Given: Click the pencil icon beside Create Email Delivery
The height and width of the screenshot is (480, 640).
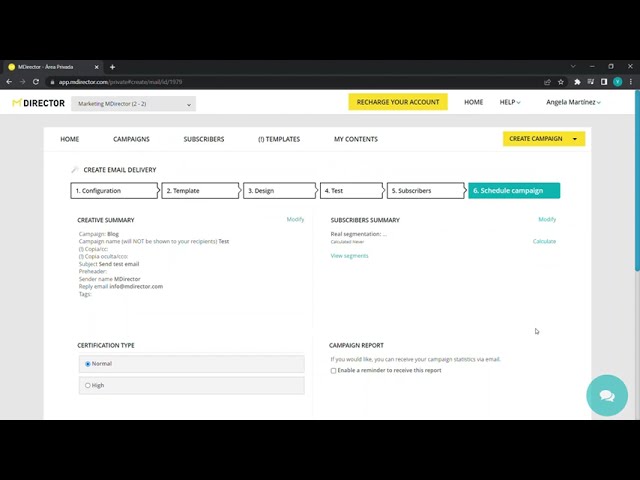Looking at the screenshot, I should click(74, 170).
